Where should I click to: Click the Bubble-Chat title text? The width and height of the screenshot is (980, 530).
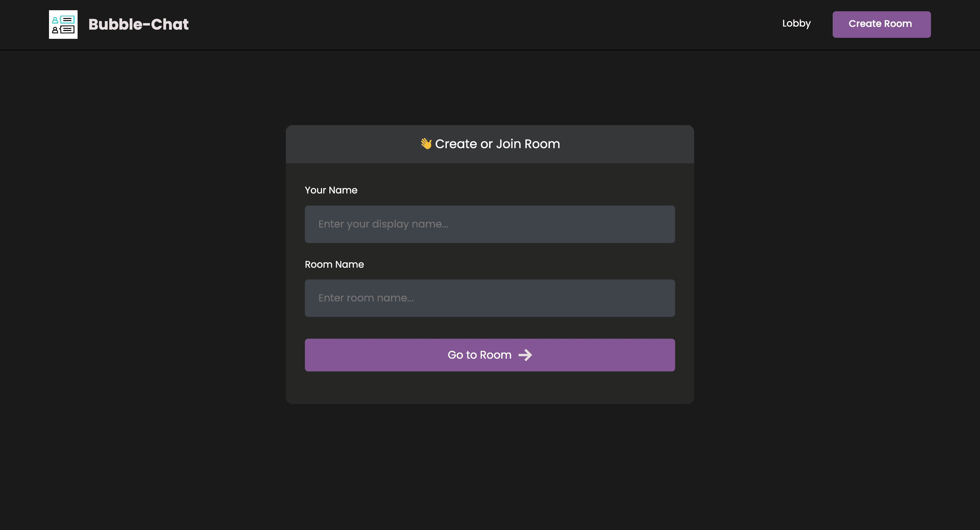click(x=138, y=25)
